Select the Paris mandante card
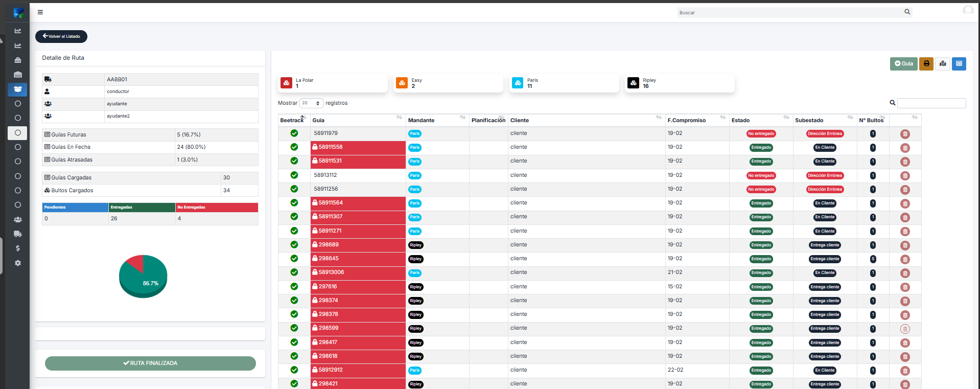Image resolution: width=980 pixels, height=389 pixels. point(564,83)
